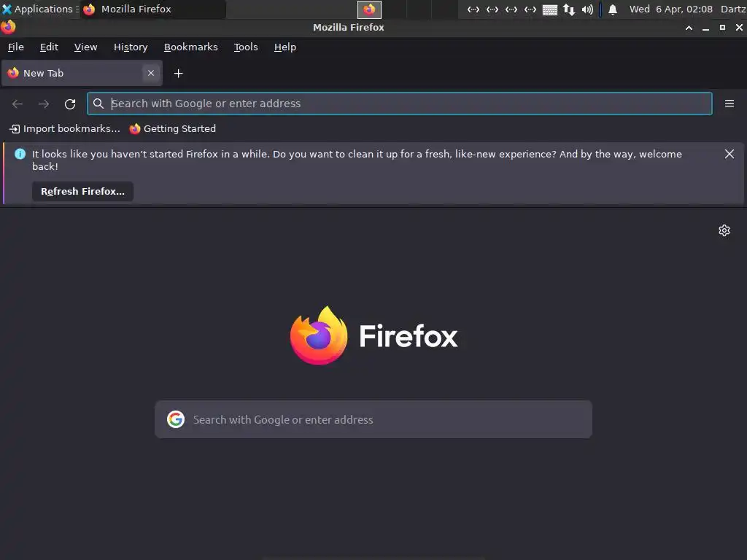747x560 pixels.
Task: Click Mozilla Firefox taskbar window button
Action: [152, 9]
